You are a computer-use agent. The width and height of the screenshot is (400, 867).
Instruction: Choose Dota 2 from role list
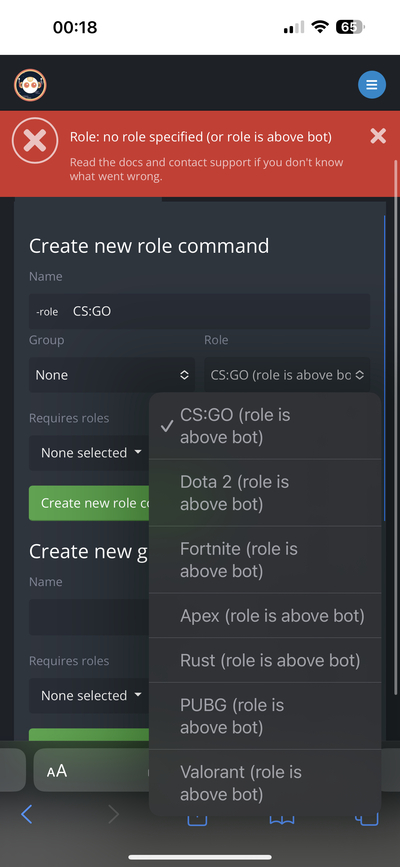[265, 493]
